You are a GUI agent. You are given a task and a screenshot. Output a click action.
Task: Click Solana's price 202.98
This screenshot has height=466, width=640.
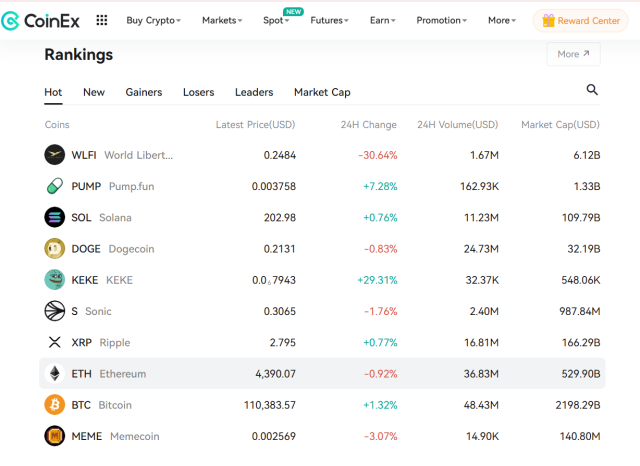tap(280, 217)
